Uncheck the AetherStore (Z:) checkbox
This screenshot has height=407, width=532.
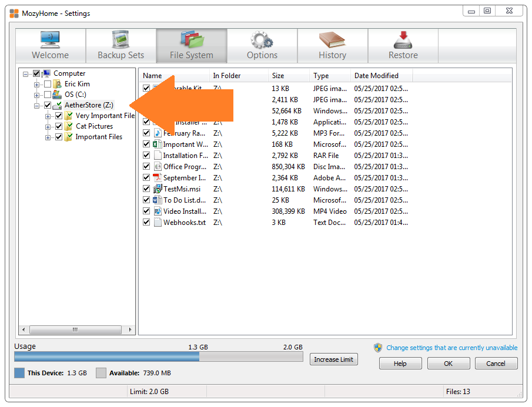tap(48, 105)
